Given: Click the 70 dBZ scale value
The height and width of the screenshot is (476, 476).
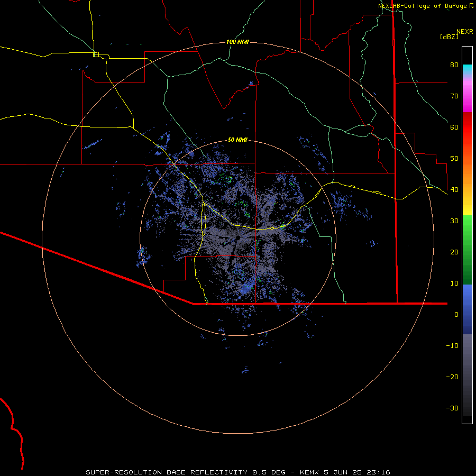Looking at the screenshot, I should (x=454, y=96).
